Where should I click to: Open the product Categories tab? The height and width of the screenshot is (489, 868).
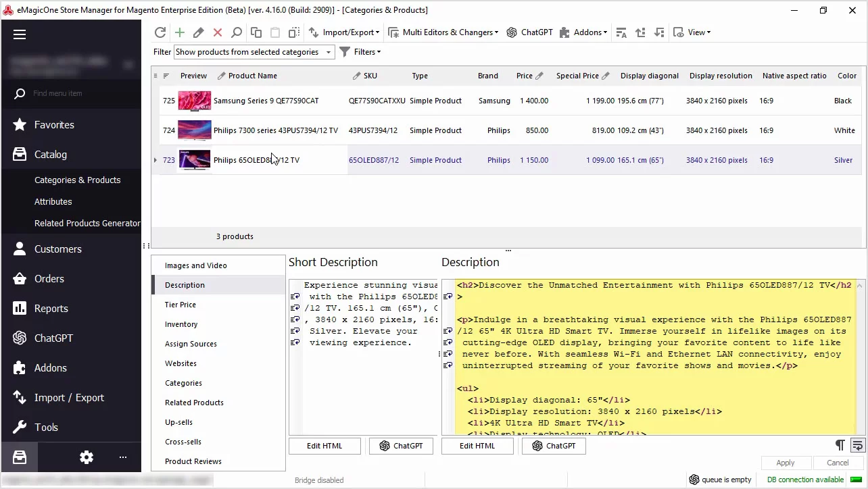(x=218, y=383)
